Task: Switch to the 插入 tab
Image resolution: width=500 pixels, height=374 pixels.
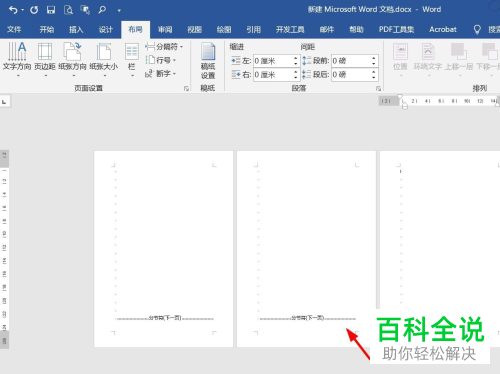Action: coord(76,30)
